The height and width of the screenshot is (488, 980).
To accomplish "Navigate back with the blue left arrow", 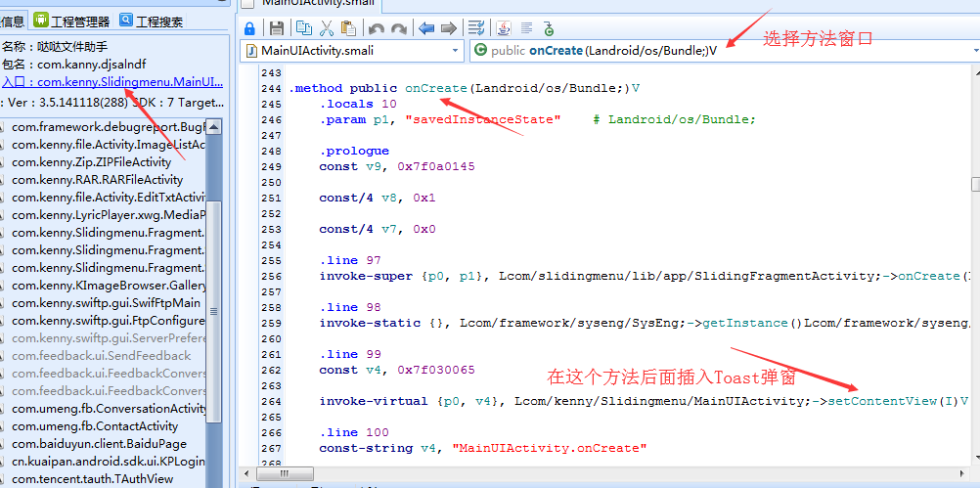I will [426, 28].
